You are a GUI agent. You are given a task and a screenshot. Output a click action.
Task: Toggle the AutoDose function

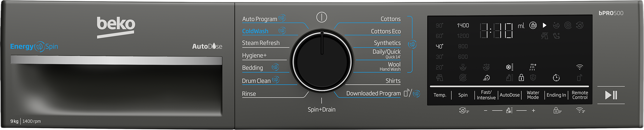509,95
